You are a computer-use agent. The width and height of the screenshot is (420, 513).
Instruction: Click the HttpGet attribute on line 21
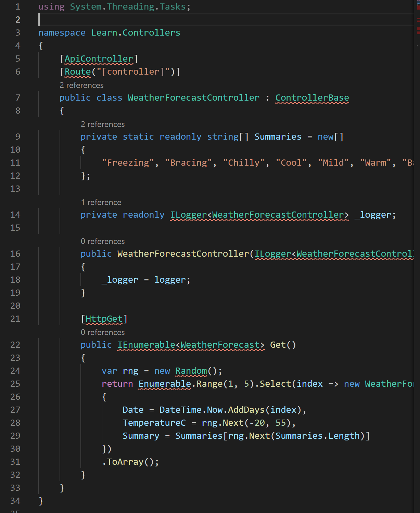coord(104,319)
